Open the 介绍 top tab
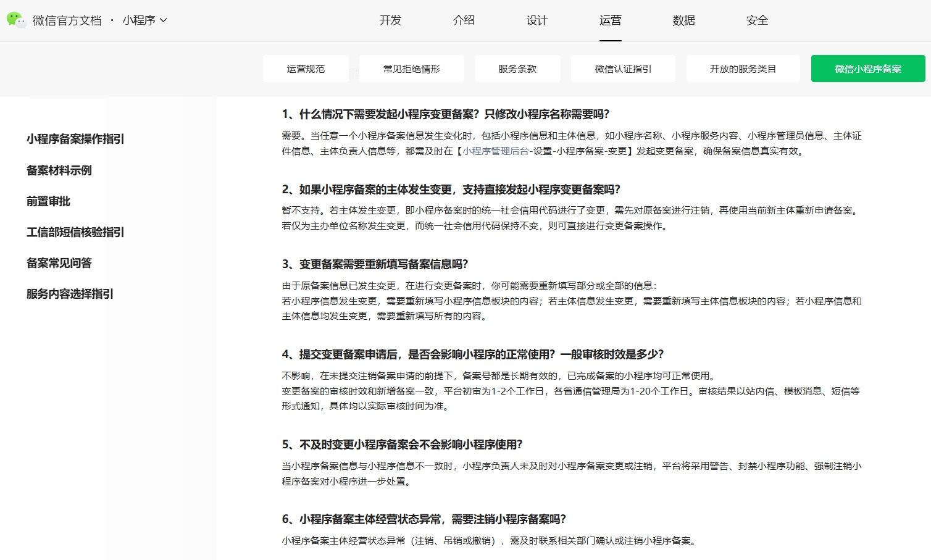This screenshot has width=931, height=560. [x=464, y=20]
